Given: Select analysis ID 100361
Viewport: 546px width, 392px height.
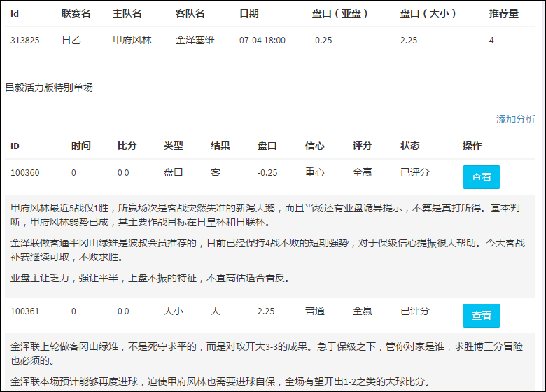Looking at the screenshot, I should pos(24,311).
